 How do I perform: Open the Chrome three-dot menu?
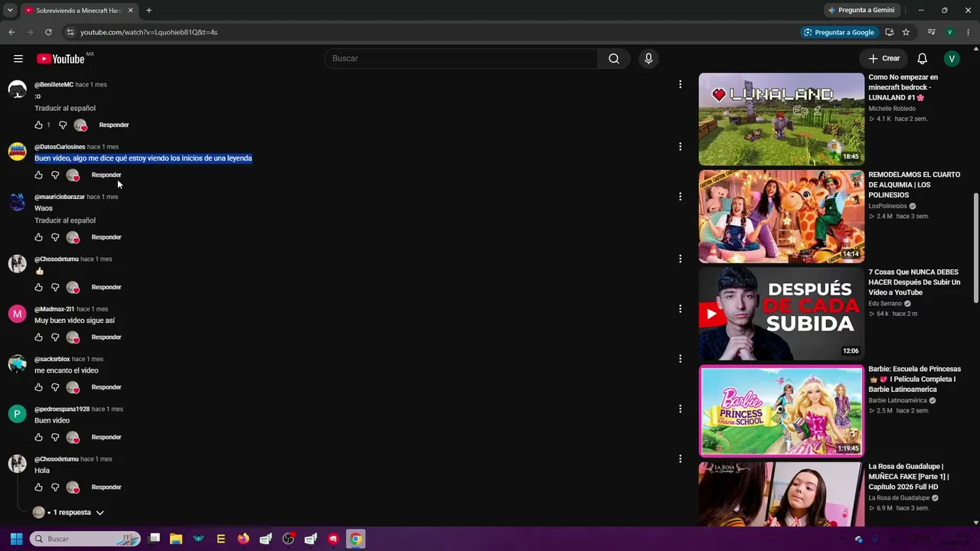point(969,32)
